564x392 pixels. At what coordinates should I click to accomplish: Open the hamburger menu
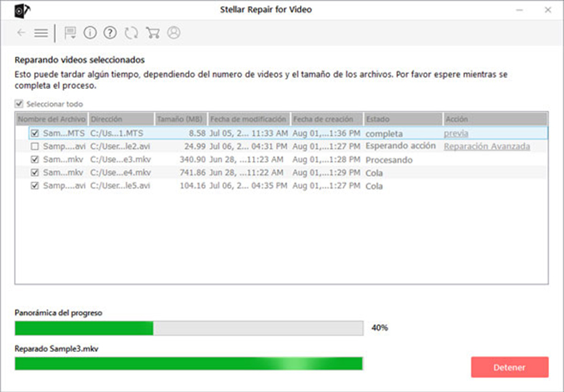point(41,33)
